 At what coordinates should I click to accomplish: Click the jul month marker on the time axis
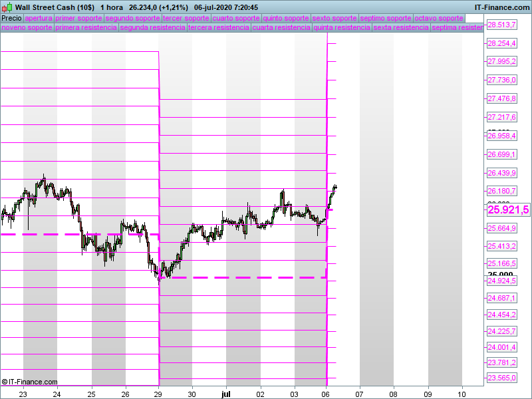[226, 394]
